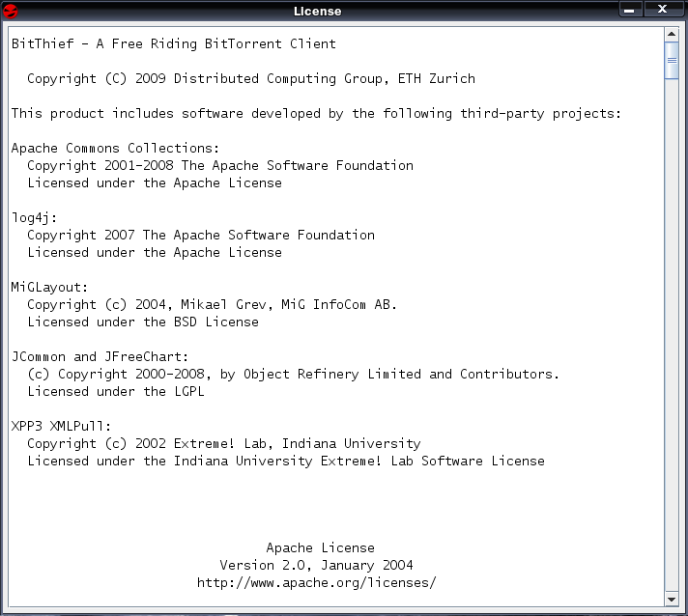
Task: Close the License window
Action: coord(663,10)
